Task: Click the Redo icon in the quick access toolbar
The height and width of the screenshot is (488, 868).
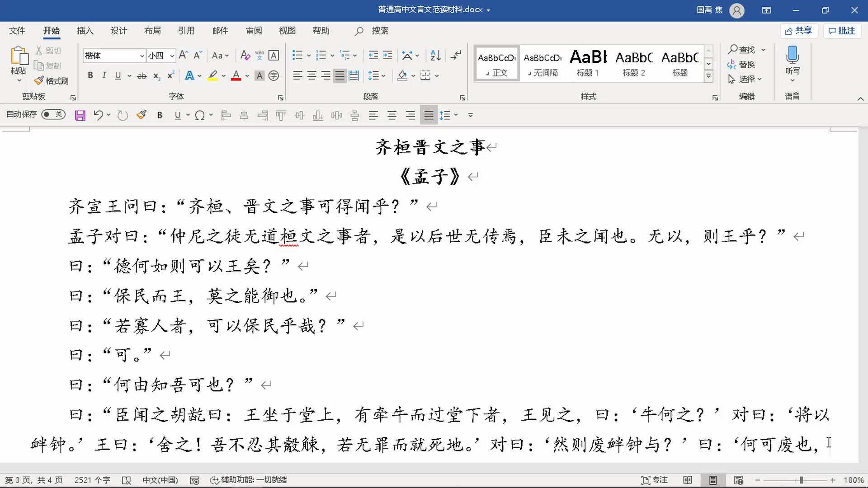Action: [x=123, y=116]
